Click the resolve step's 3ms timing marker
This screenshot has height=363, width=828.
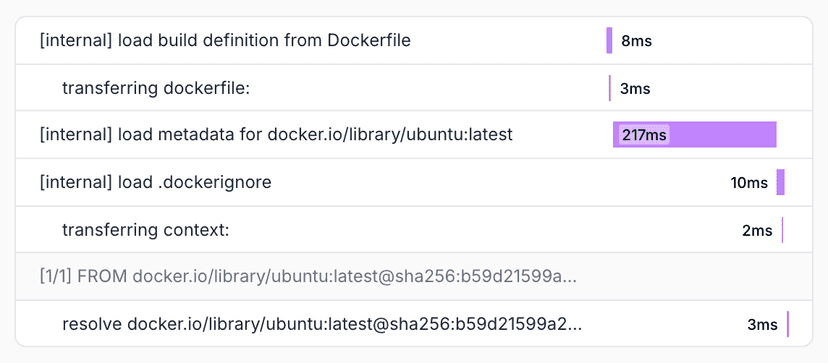pyautogui.click(x=788, y=324)
